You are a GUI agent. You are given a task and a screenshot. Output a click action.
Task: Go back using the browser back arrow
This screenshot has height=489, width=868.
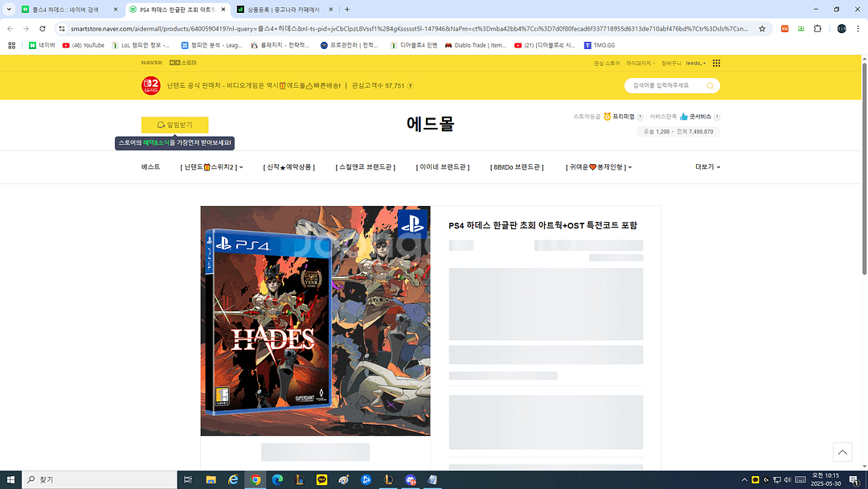(10, 28)
